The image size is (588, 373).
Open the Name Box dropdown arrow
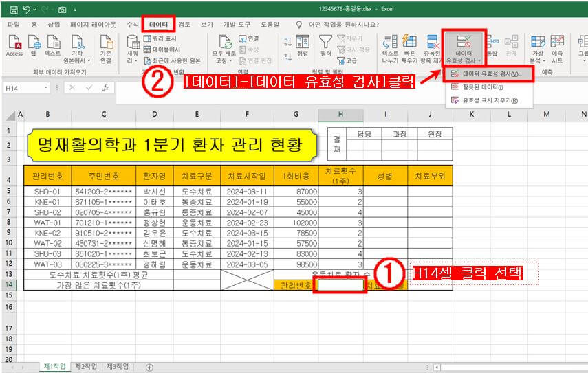click(x=46, y=88)
